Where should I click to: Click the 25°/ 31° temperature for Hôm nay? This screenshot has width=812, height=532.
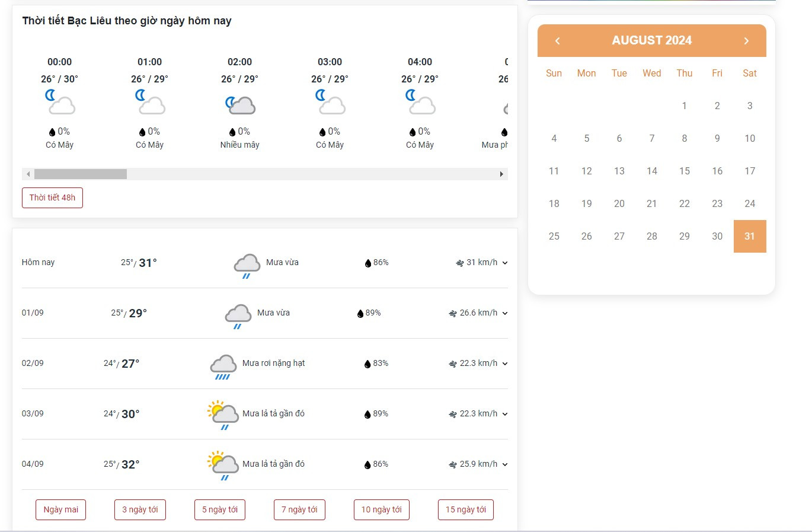[x=139, y=263]
